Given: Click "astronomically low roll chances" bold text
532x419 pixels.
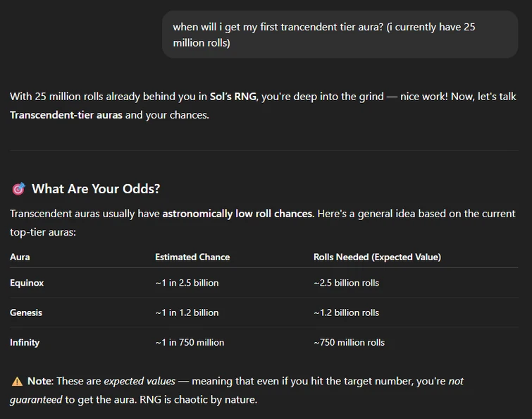Looking at the screenshot, I should [x=237, y=213].
